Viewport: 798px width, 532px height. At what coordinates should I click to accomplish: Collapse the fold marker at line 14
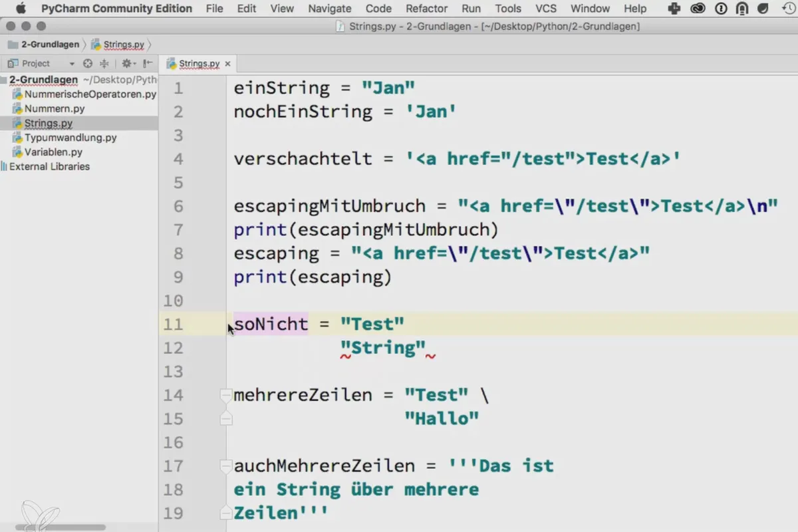(226, 395)
